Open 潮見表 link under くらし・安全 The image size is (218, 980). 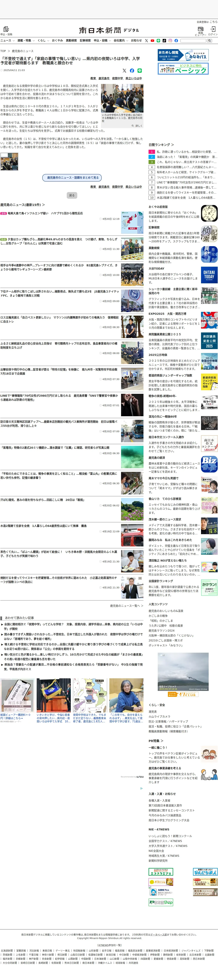(x=152, y=712)
